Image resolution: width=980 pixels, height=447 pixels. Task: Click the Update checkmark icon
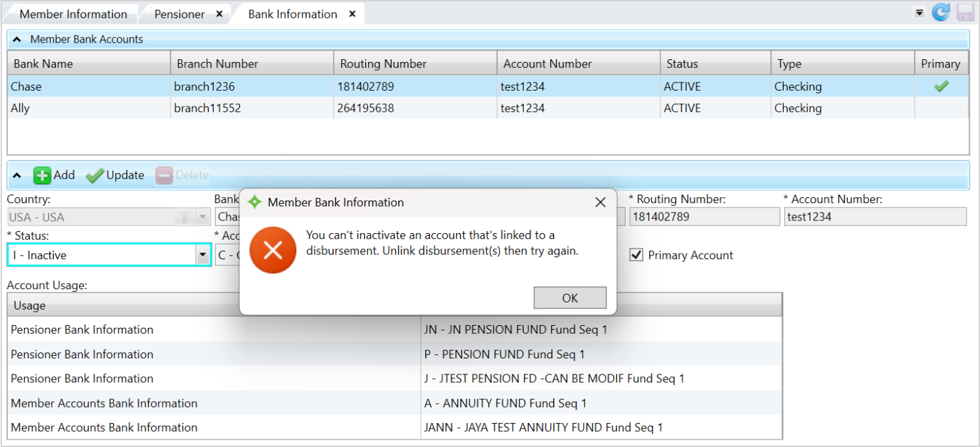tap(95, 175)
